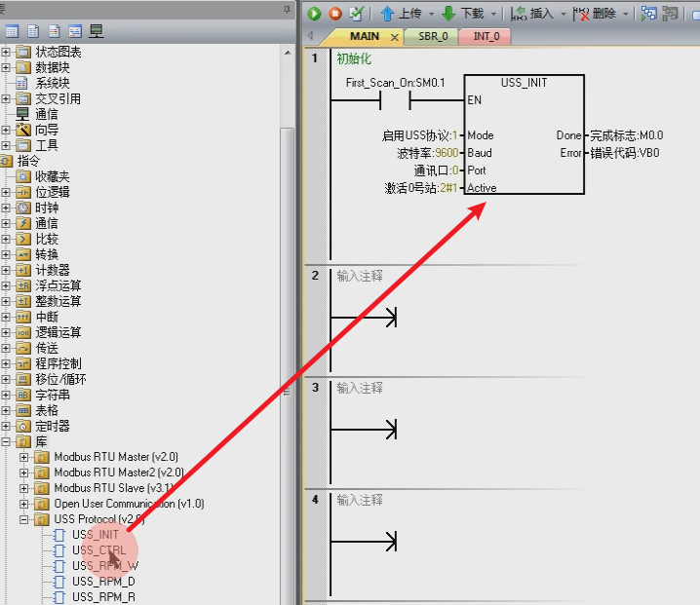This screenshot has width=700, height=605.
Task: Click the green Run PLC icon
Action: click(x=314, y=14)
